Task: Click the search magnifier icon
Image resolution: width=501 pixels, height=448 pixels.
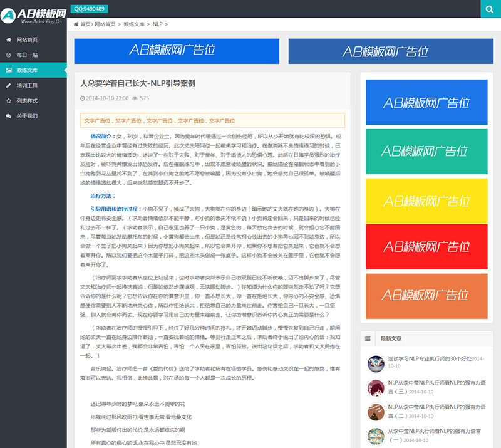Action: tap(489, 9)
